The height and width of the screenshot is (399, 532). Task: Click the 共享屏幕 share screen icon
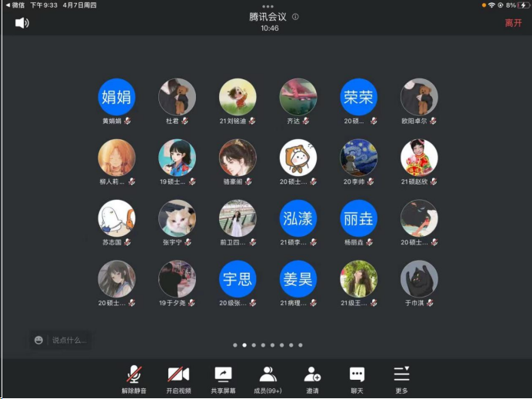pyautogui.click(x=223, y=374)
